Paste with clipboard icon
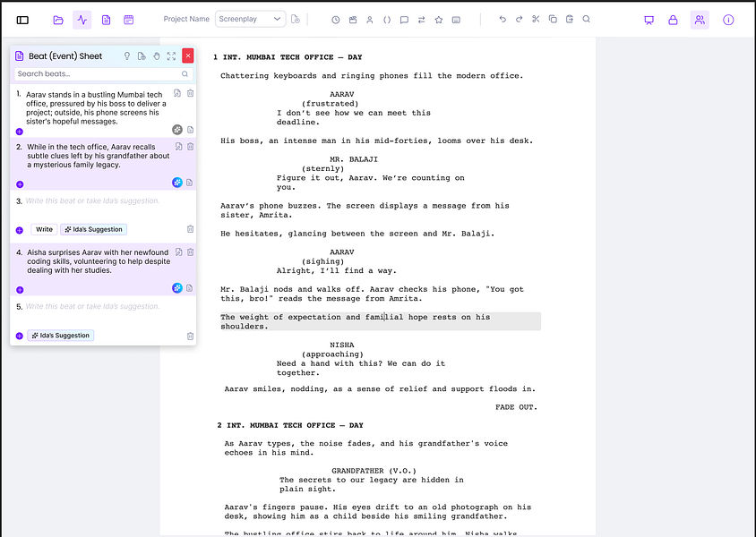Viewport: 756px width, 537px height. click(570, 19)
